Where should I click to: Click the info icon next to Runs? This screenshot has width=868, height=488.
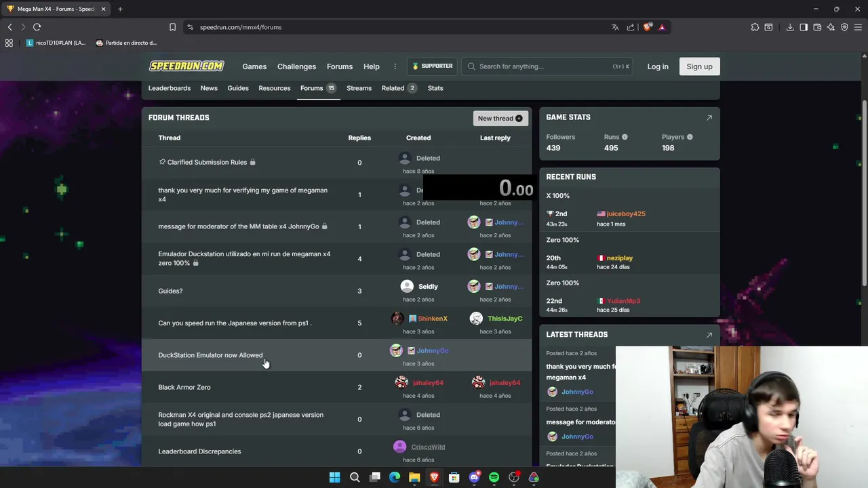point(625,137)
